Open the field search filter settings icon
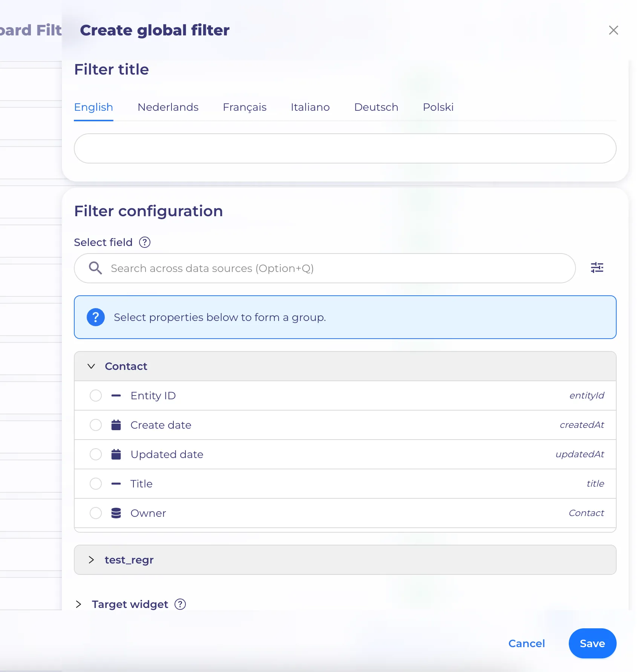 pos(597,268)
